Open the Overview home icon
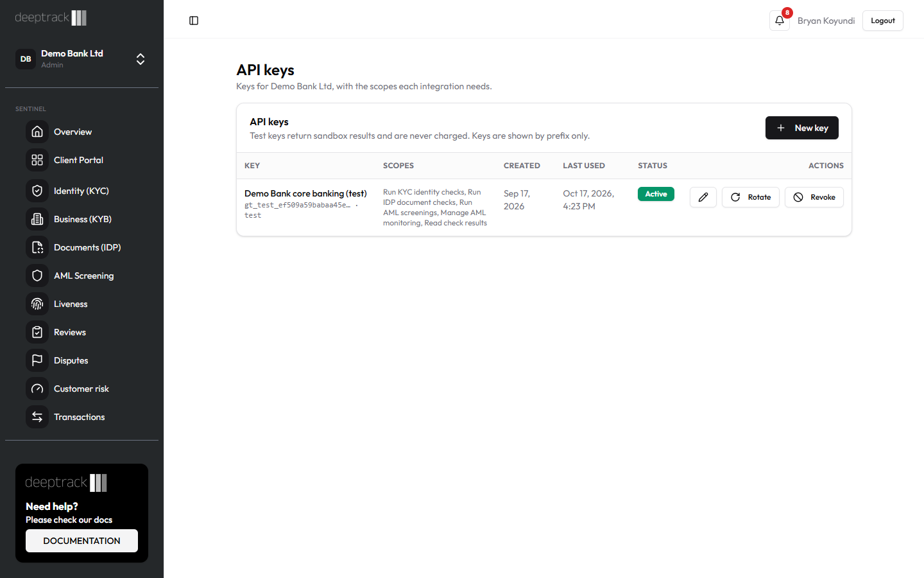The width and height of the screenshot is (924, 578). pos(37,132)
